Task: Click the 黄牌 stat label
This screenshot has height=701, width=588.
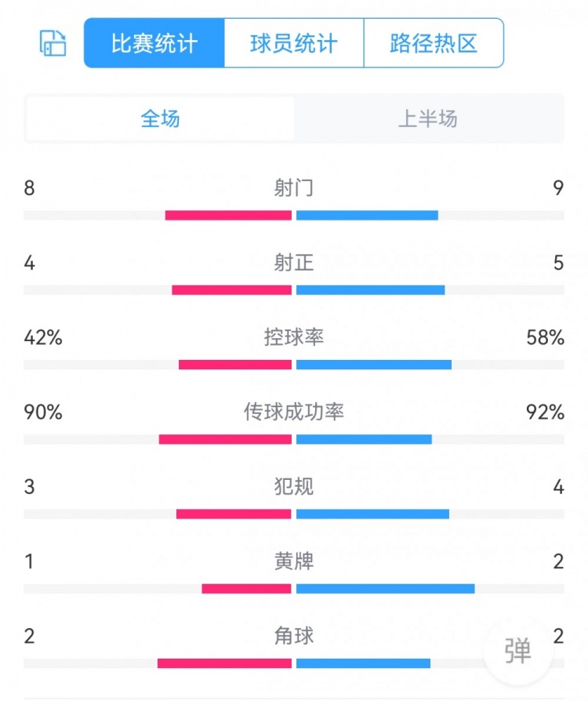Action: point(294,561)
